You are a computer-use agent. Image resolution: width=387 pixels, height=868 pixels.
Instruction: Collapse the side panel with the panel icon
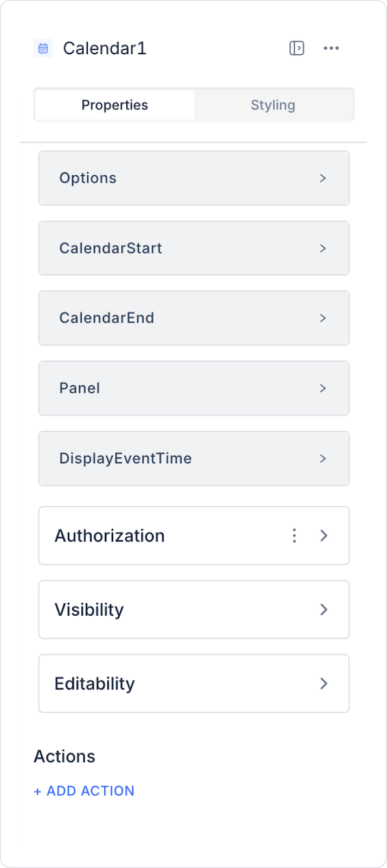tap(296, 48)
